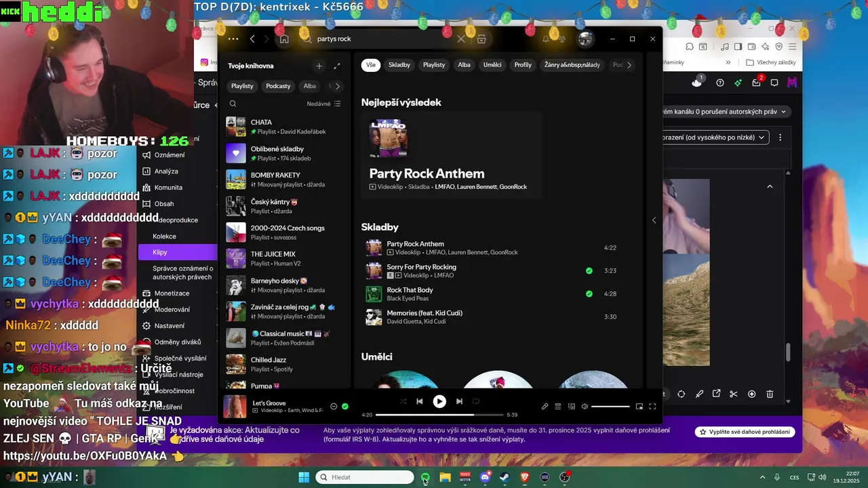Expand copyright violations dropdown in Kick dashboard
868x488 pixels.
pos(726,111)
